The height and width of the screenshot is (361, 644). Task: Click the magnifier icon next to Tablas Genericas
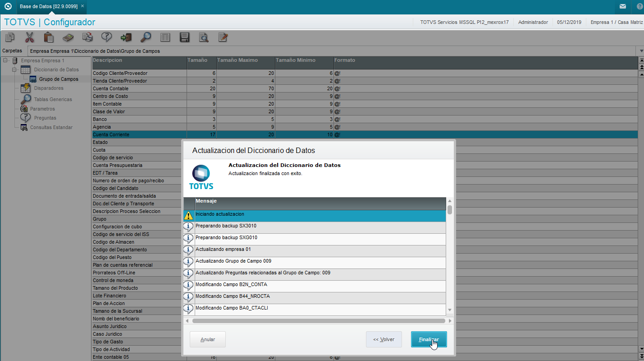tap(26, 99)
